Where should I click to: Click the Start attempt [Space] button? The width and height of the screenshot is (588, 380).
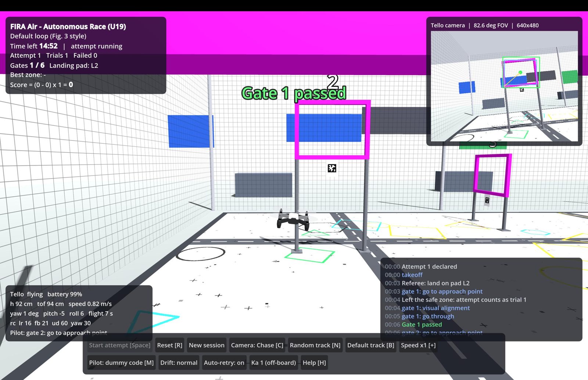pos(119,345)
